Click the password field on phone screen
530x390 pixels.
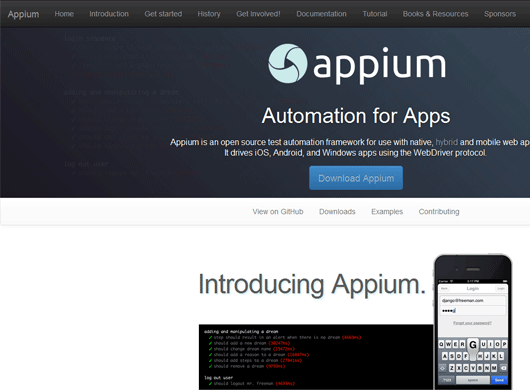pos(473,311)
